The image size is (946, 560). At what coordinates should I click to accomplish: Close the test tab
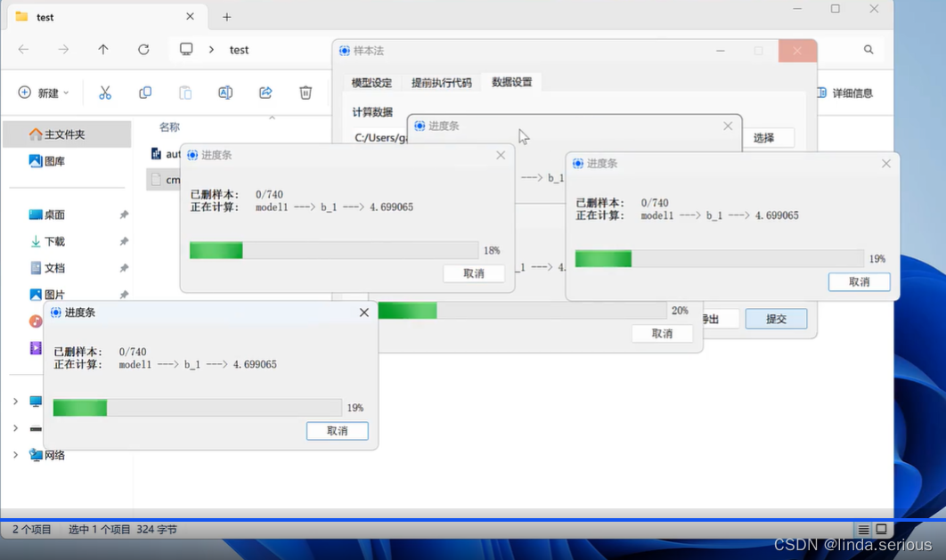pos(190,16)
